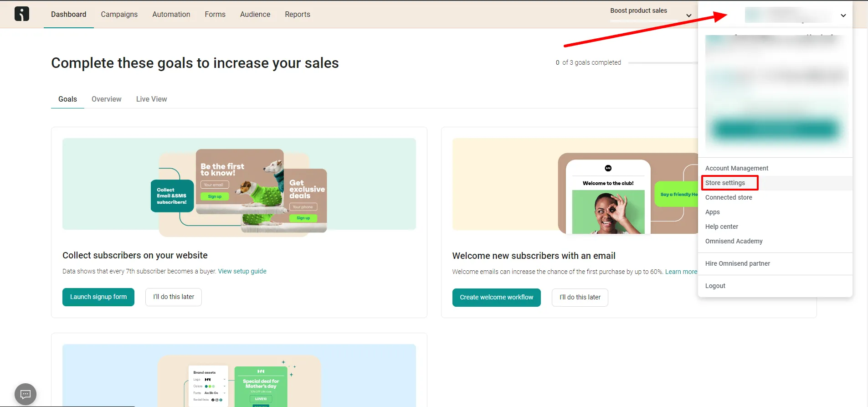This screenshot has height=407, width=868.
Task: Click the Mother's day brand assets thumbnail
Action: click(239, 376)
